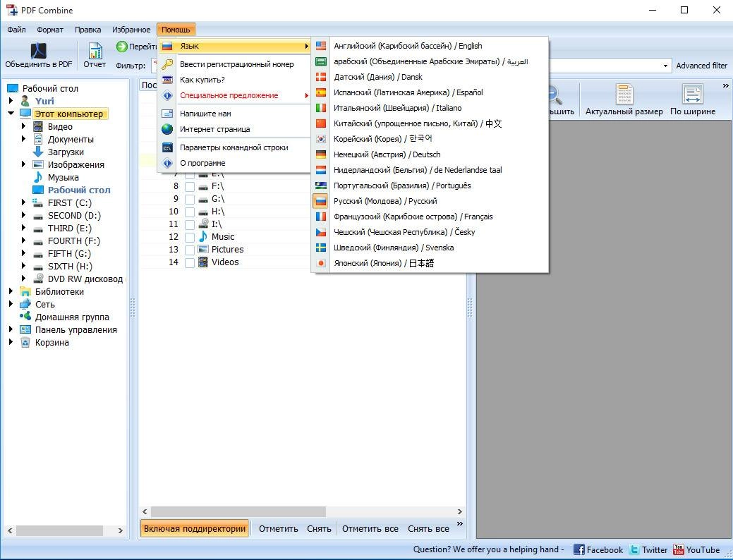Select Корзина in the folder tree
Viewport: 733px width, 560px height.
coord(52,342)
